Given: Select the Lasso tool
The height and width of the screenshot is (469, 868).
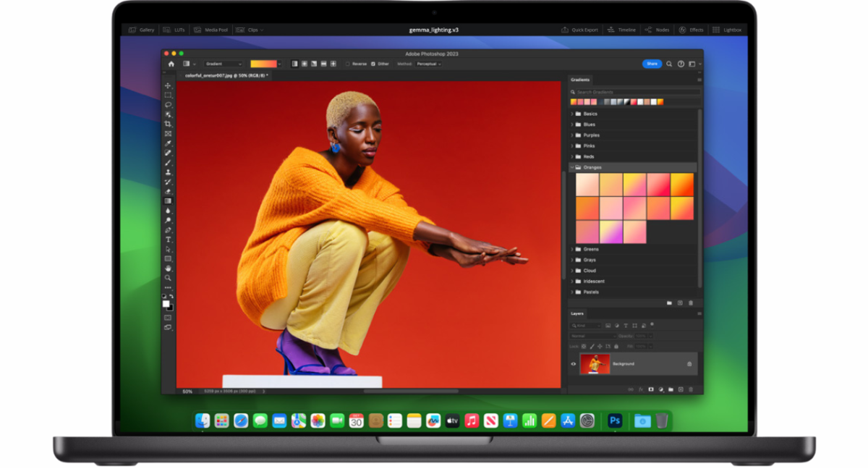Looking at the screenshot, I should pyautogui.click(x=168, y=105).
